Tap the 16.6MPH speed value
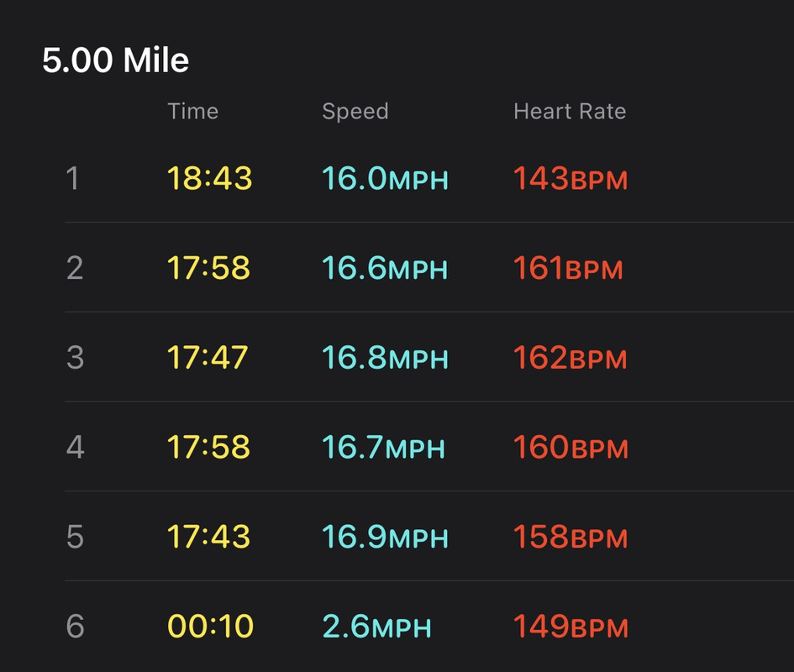 coord(385,268)
